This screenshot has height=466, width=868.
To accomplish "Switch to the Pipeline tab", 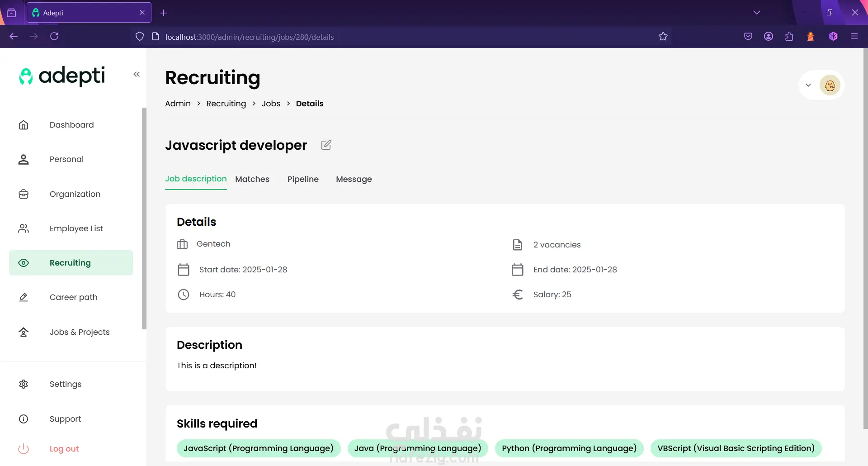I will coord(303,179).
